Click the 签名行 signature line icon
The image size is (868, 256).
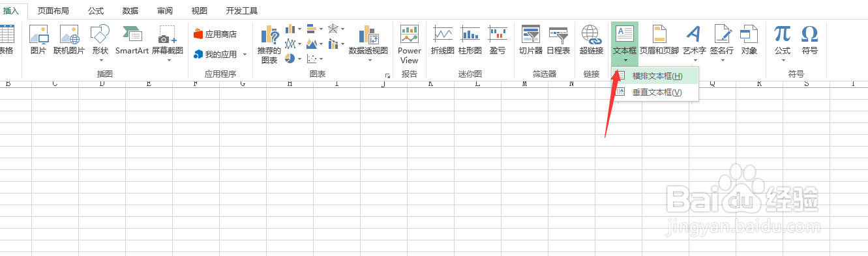coord(722,43)
